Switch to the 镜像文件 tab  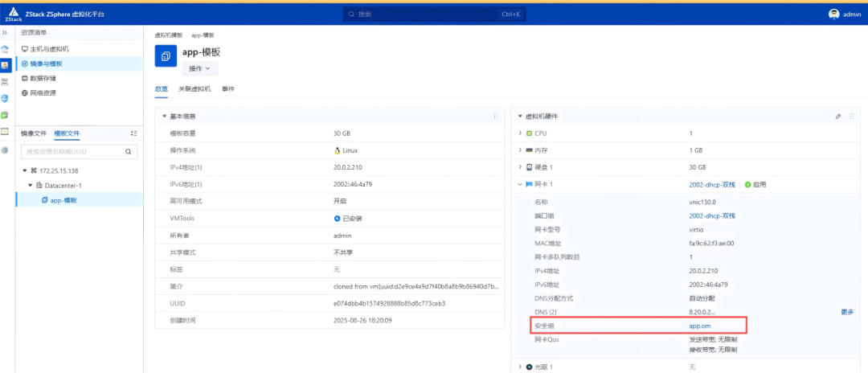(x=34, y=133)
